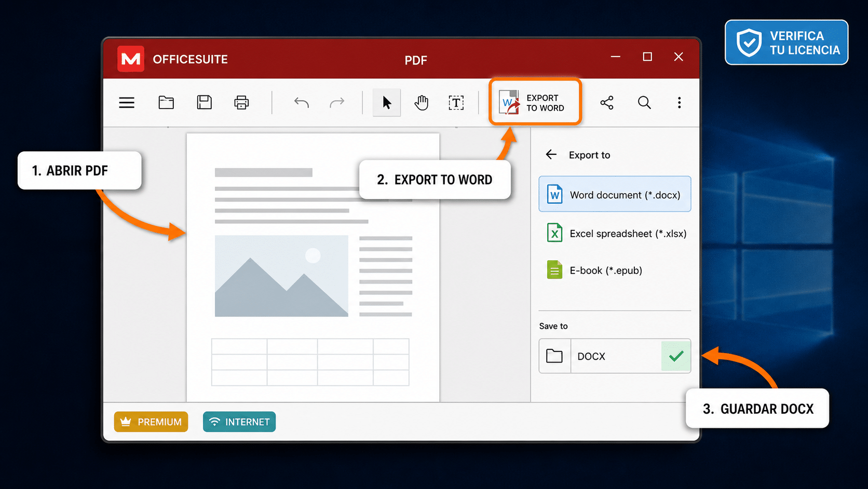Select the arrow pointer tool
Viewport: 868px width, 489px height.
click(x=387, y=102)
